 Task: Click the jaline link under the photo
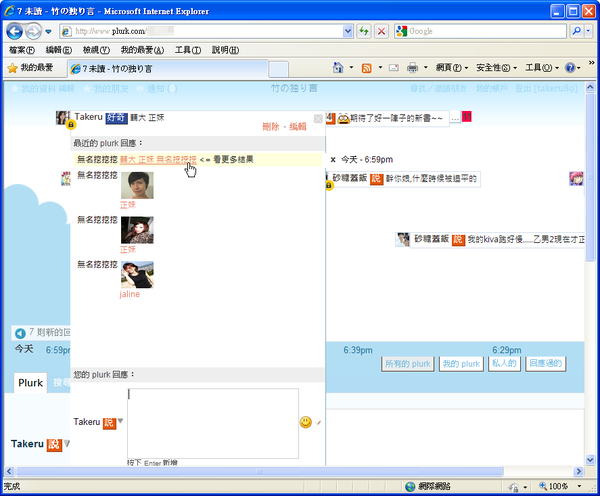[x=129, y=294]
